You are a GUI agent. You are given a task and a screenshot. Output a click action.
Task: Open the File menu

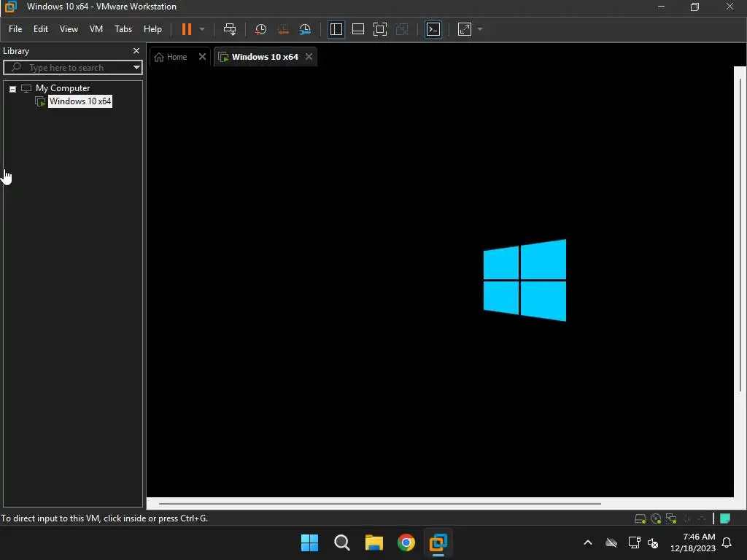pos(15,29)
